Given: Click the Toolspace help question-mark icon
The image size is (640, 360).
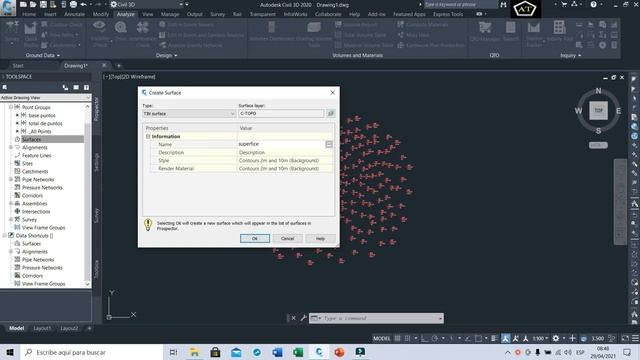Looking at the screenshot, I should [87, 87].
